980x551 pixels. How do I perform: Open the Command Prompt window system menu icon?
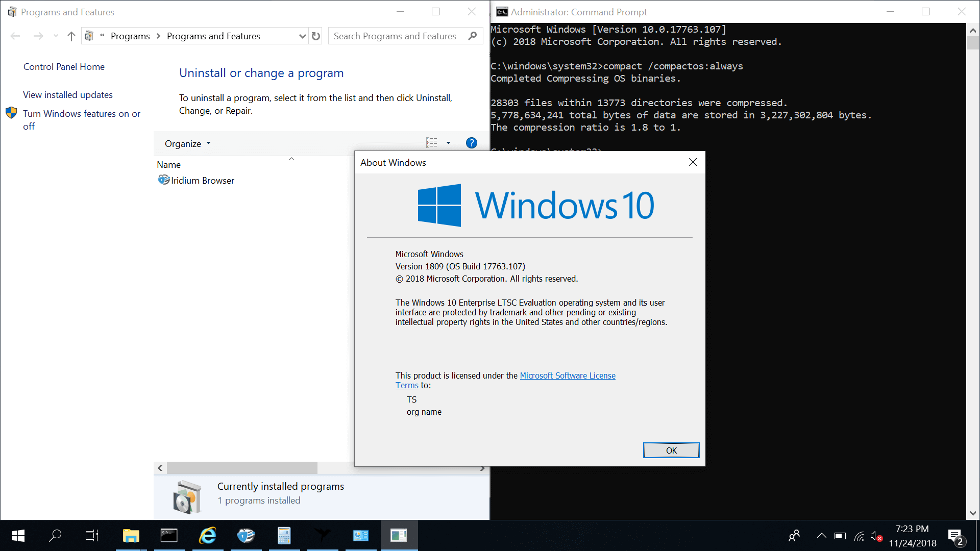pyautogui.click(x=502, y=12)
